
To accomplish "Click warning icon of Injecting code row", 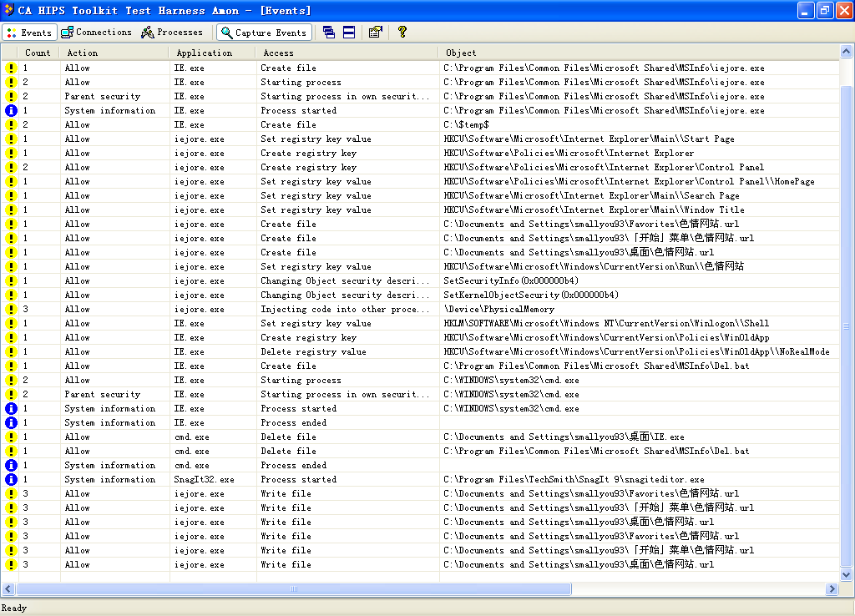I will 11,309.
